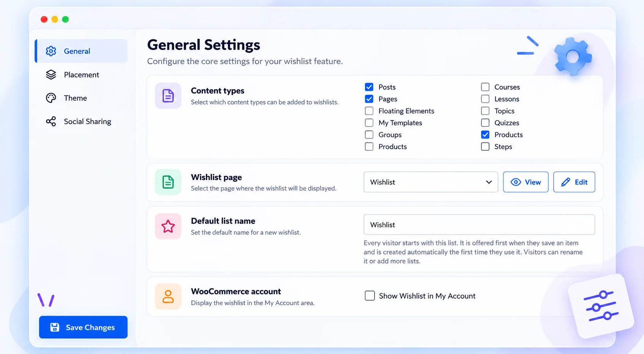Click the pink star Default list name icon

[168, 226]
